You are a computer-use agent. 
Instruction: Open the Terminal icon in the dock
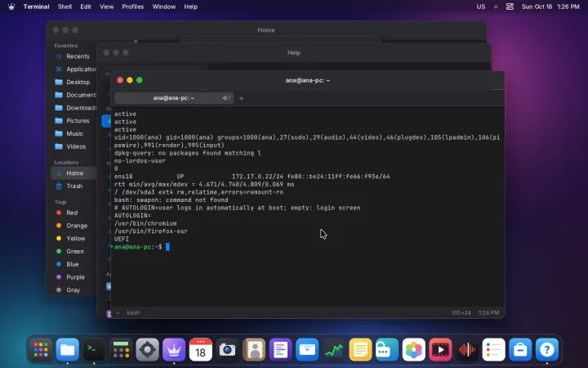point(94,350)
